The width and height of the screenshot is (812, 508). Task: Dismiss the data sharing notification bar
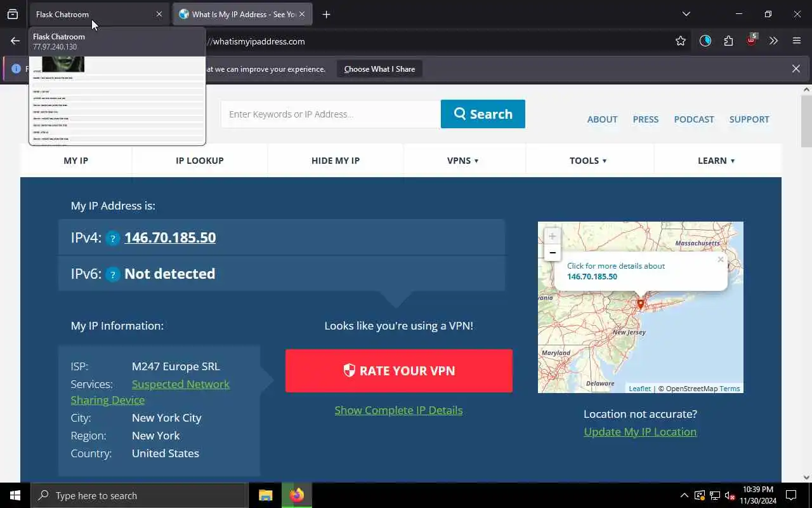click(796, 69)
